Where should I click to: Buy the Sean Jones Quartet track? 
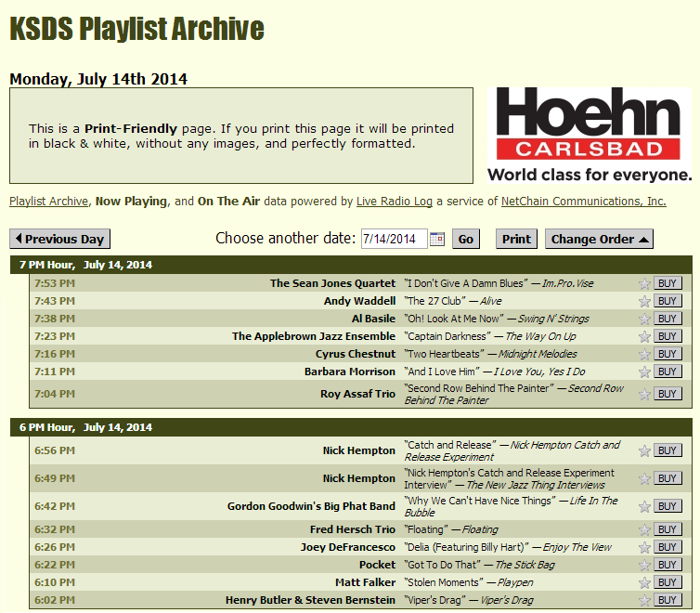pos(668,283)
